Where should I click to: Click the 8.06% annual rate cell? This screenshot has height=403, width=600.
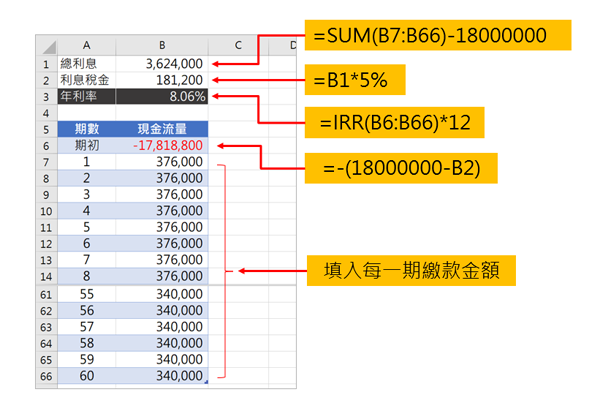click(x=162, y=96)
